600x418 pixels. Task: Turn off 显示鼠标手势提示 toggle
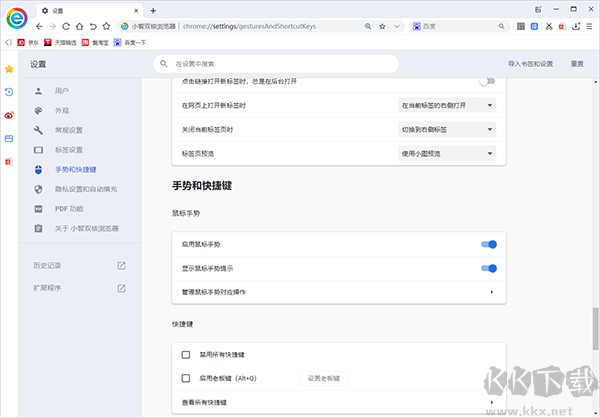coord(489,268)
